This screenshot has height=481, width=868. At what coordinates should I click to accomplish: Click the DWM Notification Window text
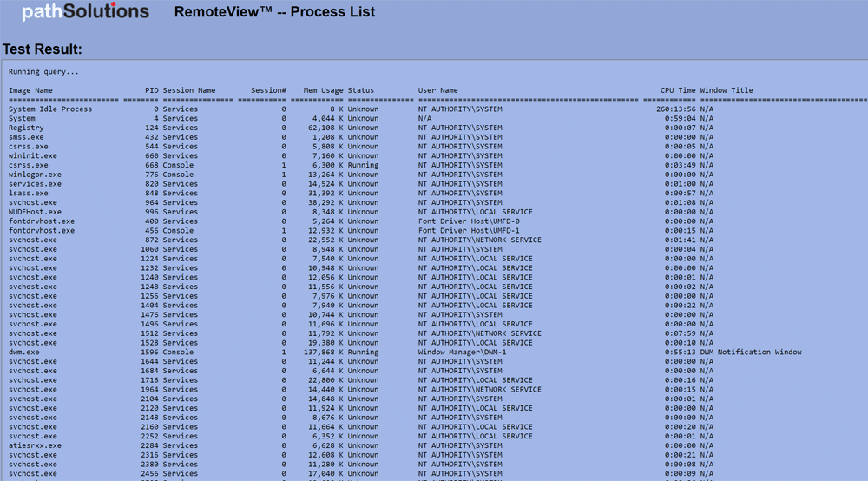[x=751, y=353]
